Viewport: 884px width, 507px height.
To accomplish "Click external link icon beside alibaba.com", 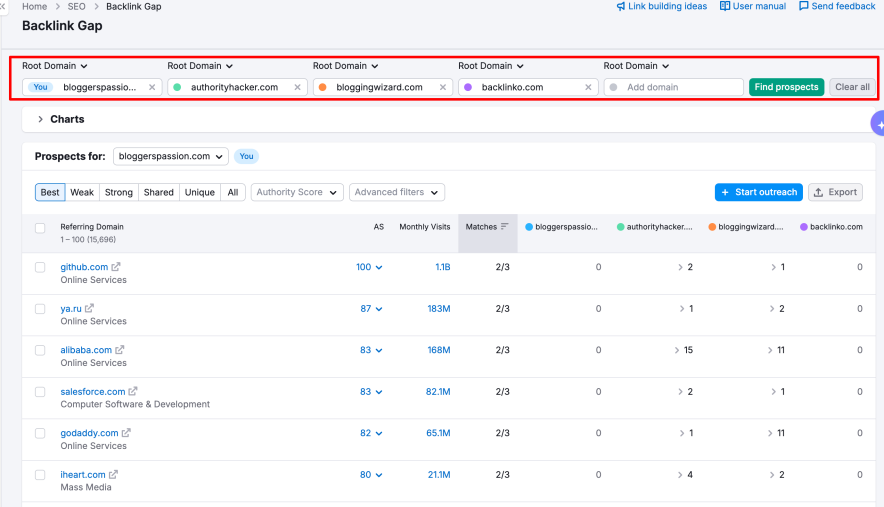I will (120, 350).
